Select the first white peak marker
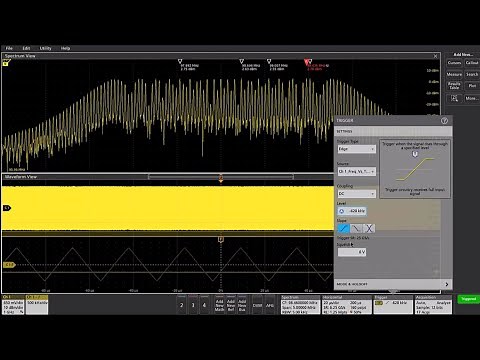 pyautogui.click(x=180, y=61)
